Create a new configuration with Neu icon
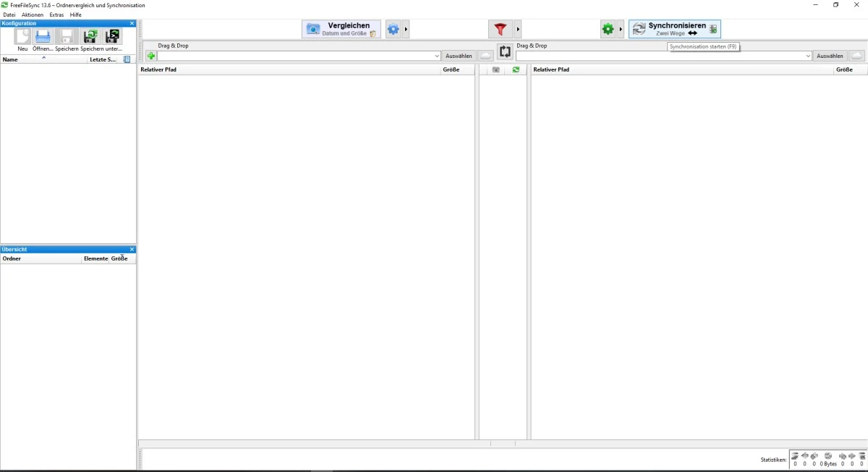Viewport: 868px width, 472px height. pyautogui.click(x=23, y=36)
